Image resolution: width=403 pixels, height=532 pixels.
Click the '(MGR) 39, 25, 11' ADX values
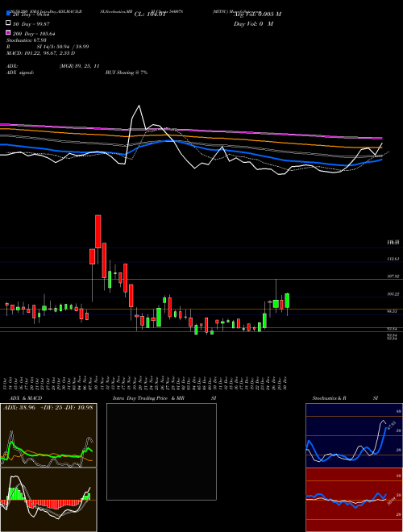[x=79, y=66]
